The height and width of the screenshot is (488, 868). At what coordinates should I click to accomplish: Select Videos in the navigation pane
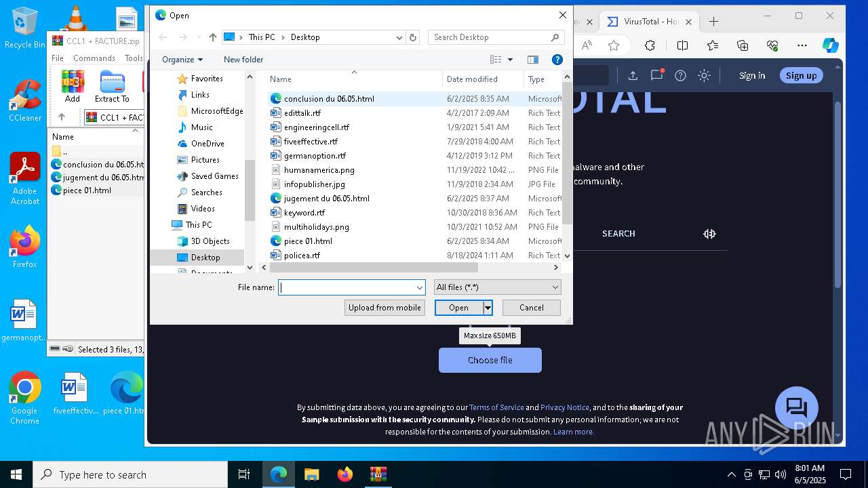pyautogui.click(x=203, y=209)
